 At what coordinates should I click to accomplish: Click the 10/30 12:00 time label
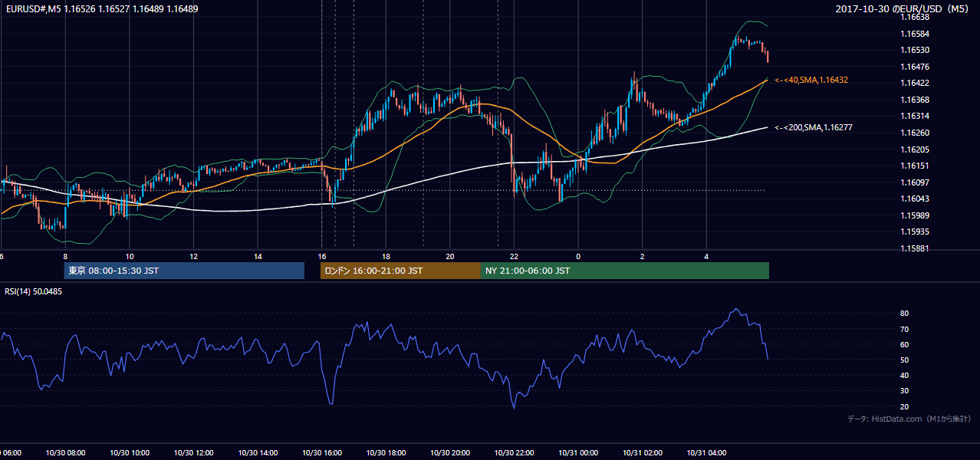pyautogui.click(x=194, y=453)
